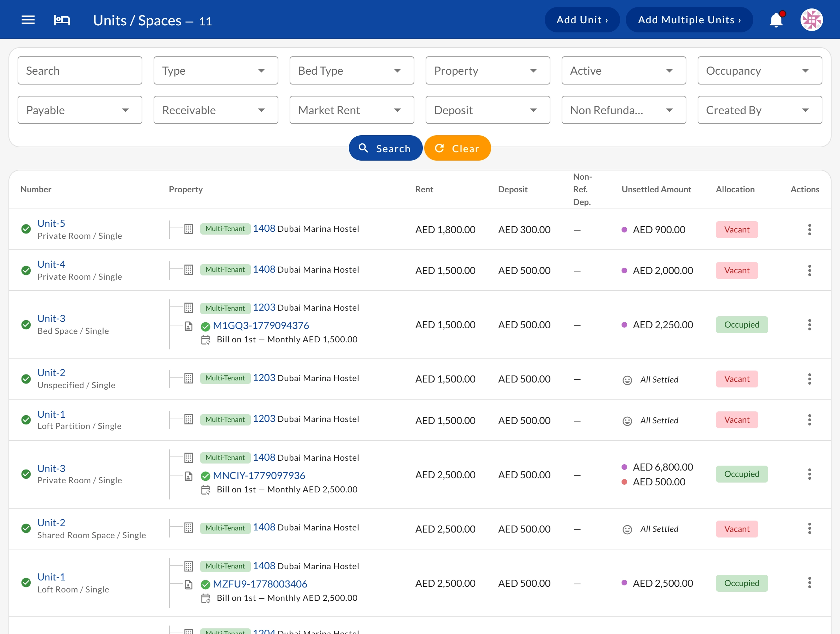Image resolution: width=840 pixels, height=634 pixels.
Task: Click green active status check for Unit-2 Unspecified
Action: (26, 379)
